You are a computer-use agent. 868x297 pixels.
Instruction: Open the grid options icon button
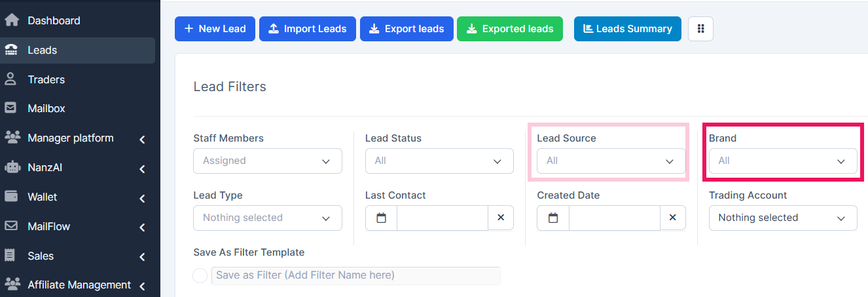click(x=700, y=29)
